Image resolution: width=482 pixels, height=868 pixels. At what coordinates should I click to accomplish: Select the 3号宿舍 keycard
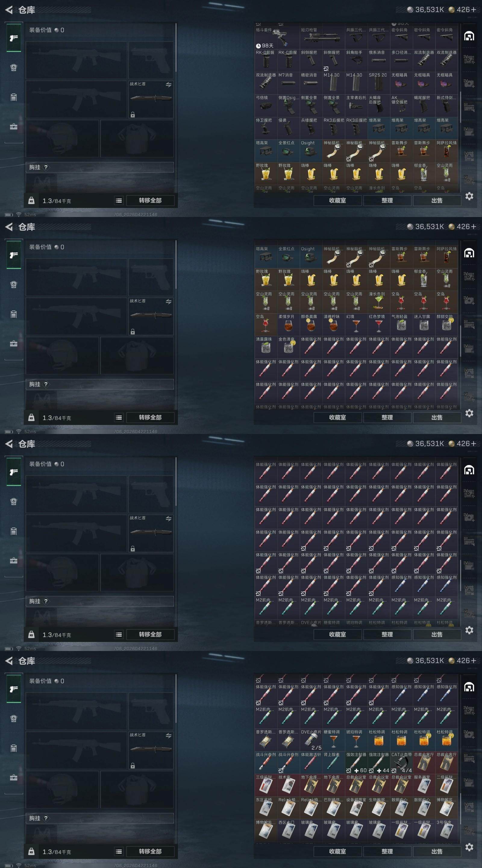point(447,830)
